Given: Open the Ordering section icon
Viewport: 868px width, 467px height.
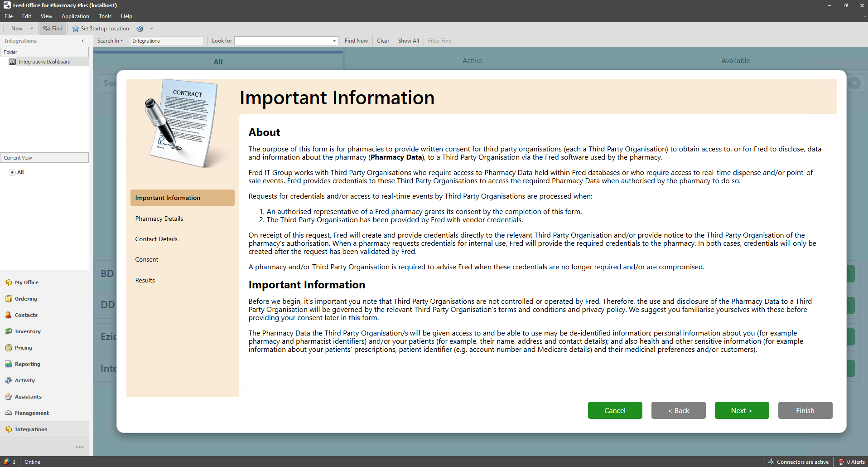Looking at the screenshot, I should (x=9, y=299).
